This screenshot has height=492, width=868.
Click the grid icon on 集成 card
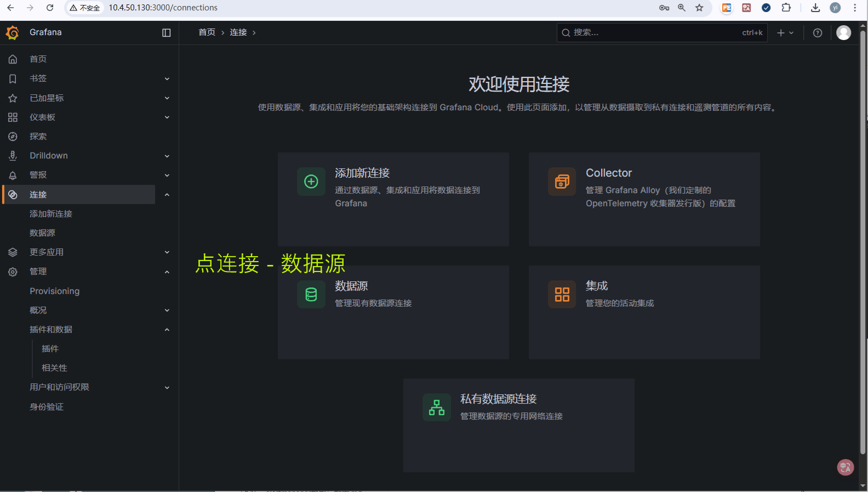(x=562, y=295)
